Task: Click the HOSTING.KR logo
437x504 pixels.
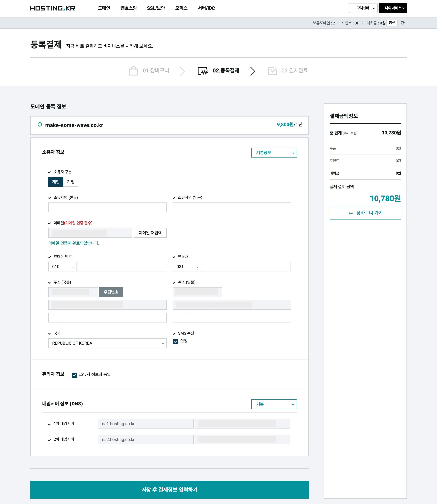Action: coord(52,8)
